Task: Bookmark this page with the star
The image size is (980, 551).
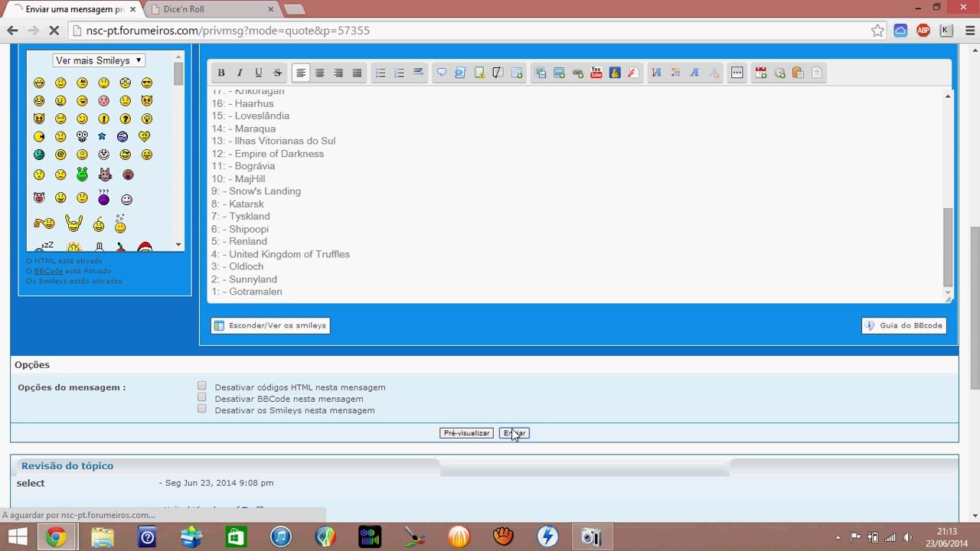Action: tap(877, 31)
